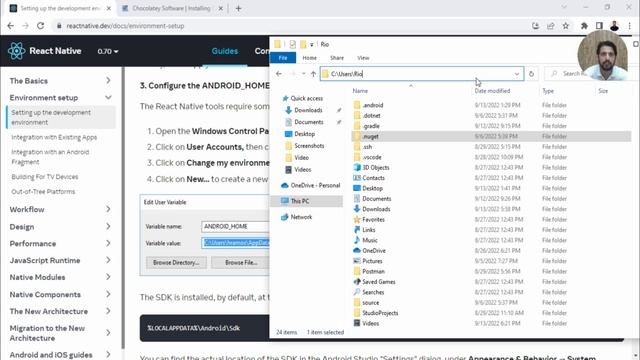
Task: Open Integration with an Android Fragment link
Action: click(x=50, y=157)
